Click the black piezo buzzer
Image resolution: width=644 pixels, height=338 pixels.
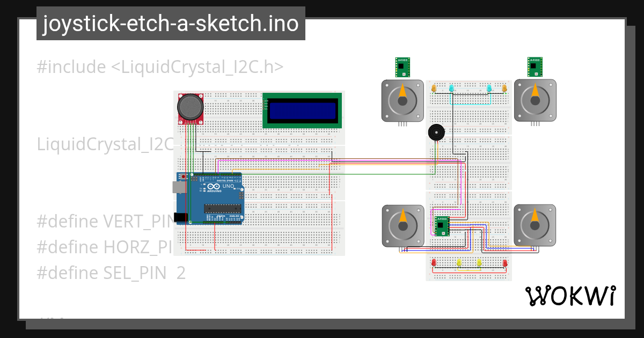tap(436, 131)
